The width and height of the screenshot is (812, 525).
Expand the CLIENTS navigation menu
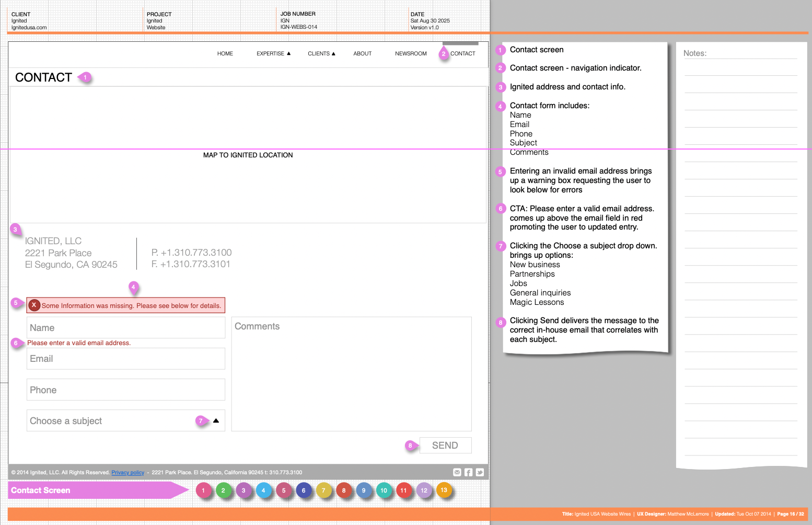321,53
